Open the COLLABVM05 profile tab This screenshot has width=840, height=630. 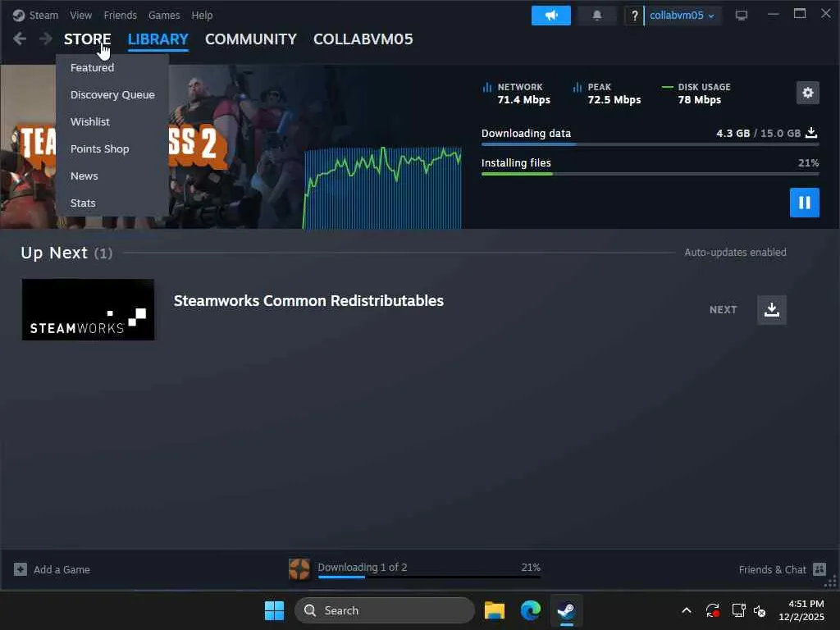tap(363, 39)
